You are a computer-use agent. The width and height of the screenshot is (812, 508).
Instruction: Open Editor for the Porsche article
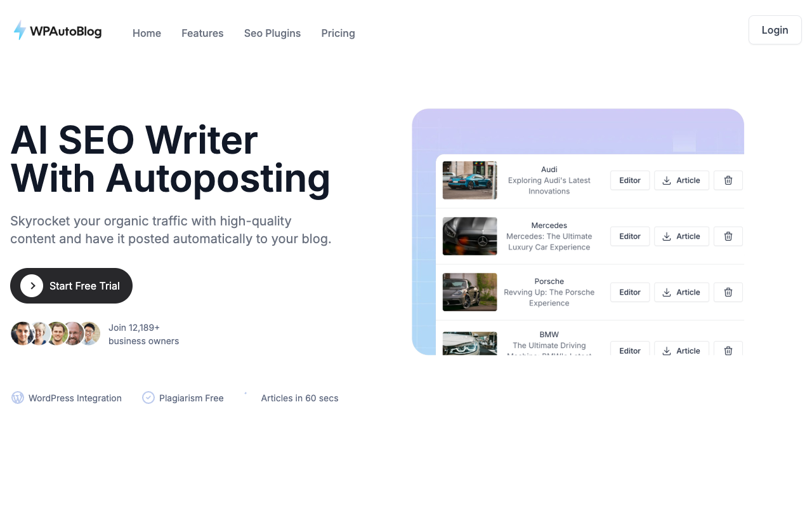(x=630, y=292)
